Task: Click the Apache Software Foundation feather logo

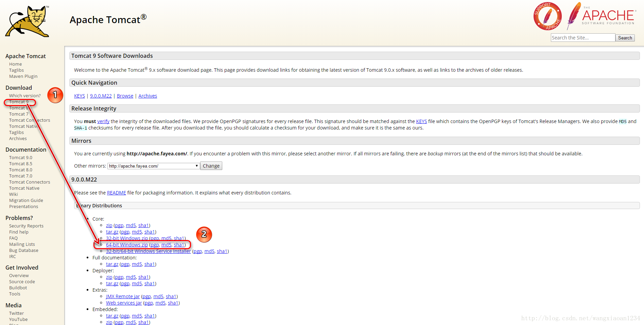Action: (601, 16)
